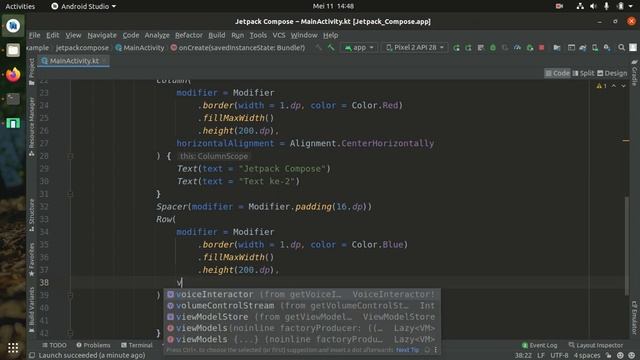Click the 4 spaces indent setting in status bar
640x360 pixels.
click(587, 355)
